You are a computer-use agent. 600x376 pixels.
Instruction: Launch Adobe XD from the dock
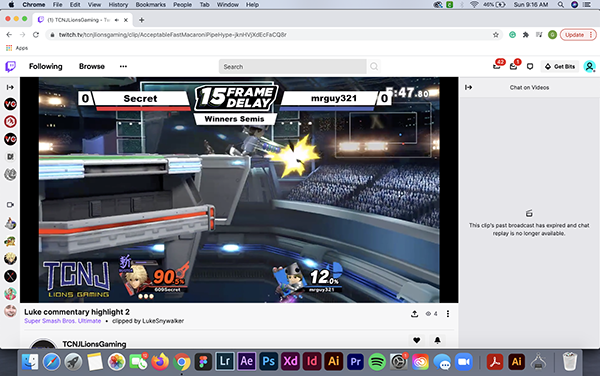point(290,361)
